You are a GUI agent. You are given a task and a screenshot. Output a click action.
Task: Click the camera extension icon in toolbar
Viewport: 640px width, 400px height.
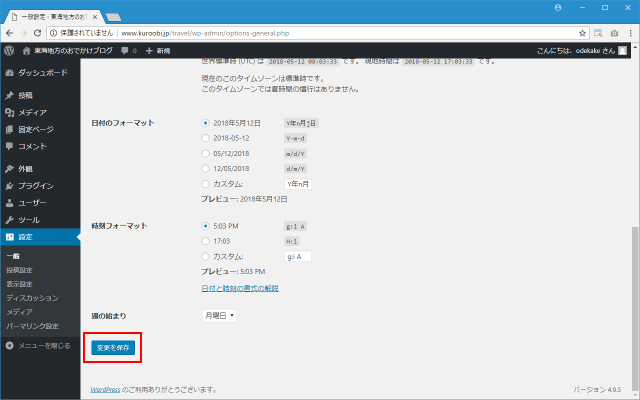(614, 33)
